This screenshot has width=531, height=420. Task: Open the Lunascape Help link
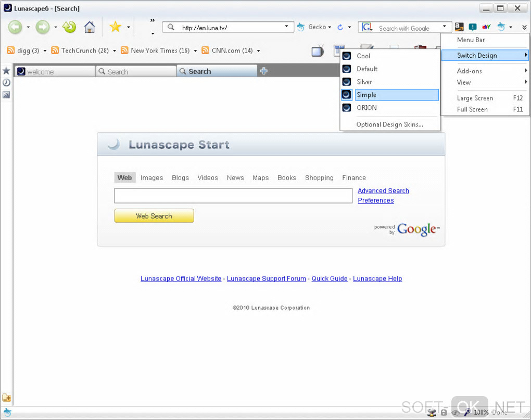click(x=377, y=278)
